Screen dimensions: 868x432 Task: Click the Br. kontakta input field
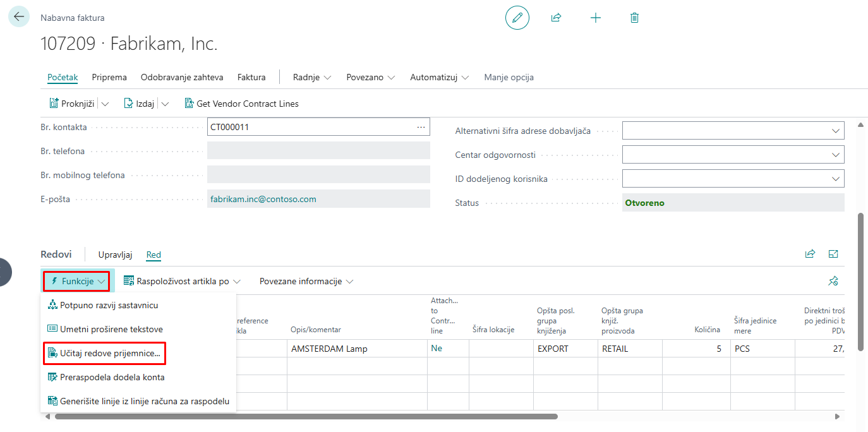click(x=310, y=127)
